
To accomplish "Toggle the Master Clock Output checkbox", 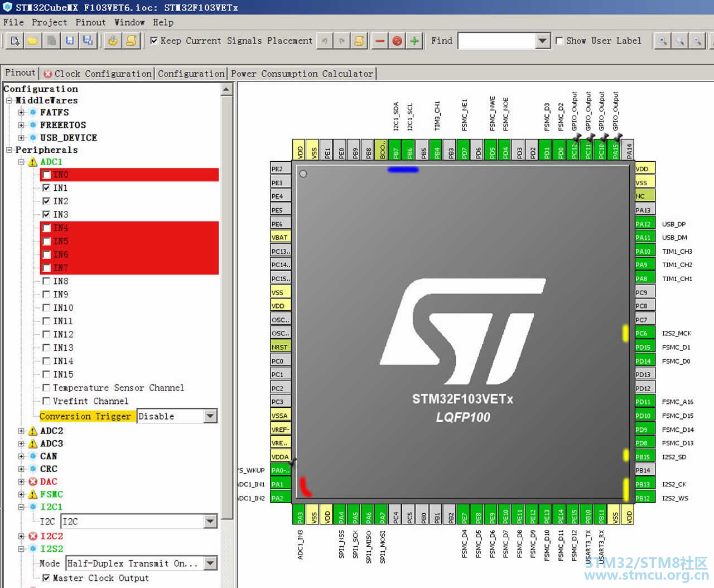I will click(x=46, y=578).
